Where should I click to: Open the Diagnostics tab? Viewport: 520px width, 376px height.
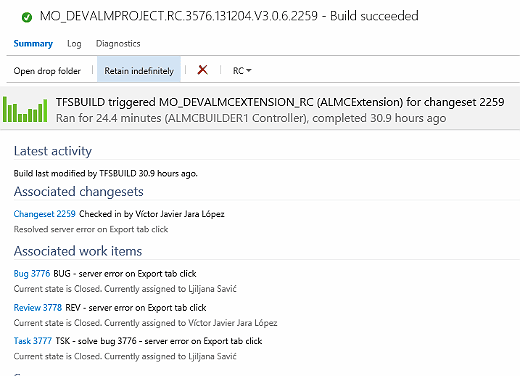pos(118,44)
